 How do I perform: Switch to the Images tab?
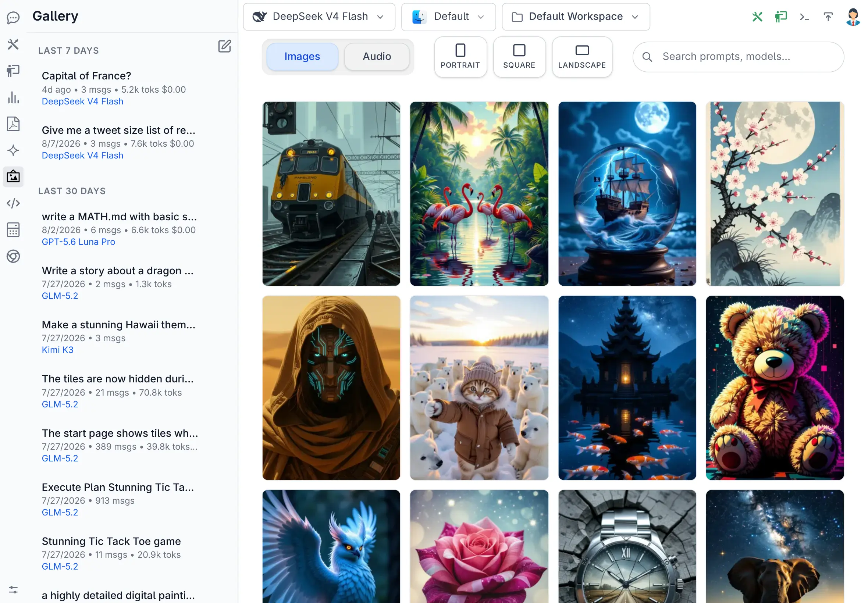[302, 57]
